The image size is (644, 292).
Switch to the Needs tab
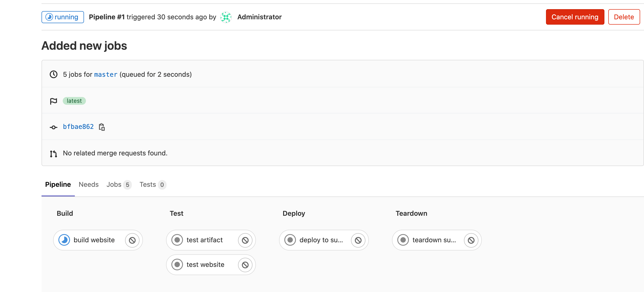pyautogui.click(x=89, y=185)
